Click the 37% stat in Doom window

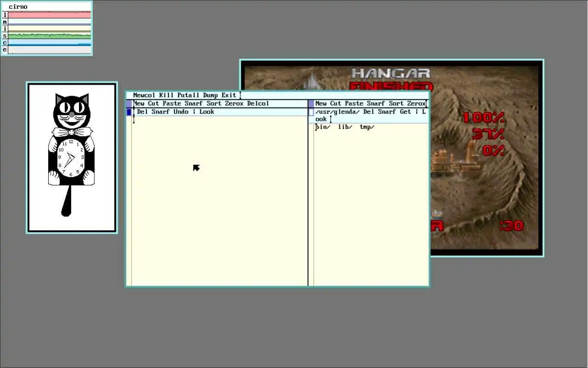pyautogui.click(x=488, y=134)
